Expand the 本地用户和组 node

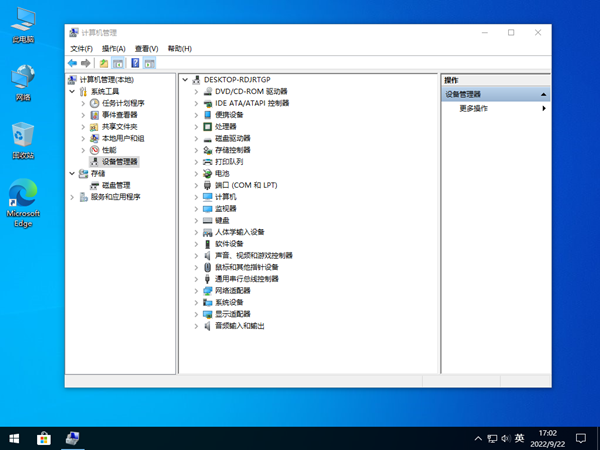click(83, 139)
